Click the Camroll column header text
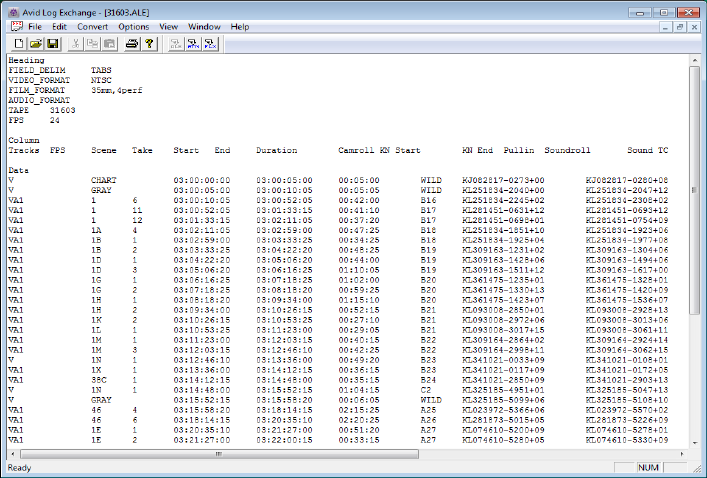Viewport: 707px width, 478px height. (356, 150)
